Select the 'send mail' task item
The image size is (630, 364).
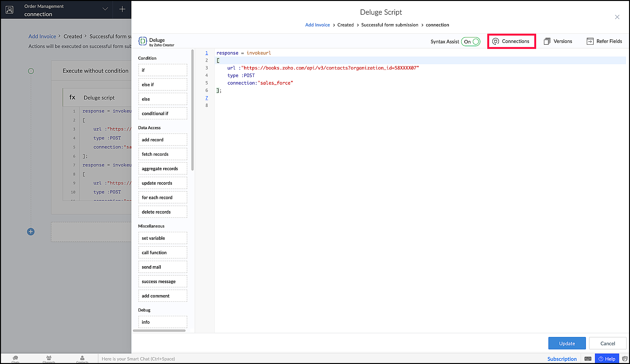click(163, 267)
